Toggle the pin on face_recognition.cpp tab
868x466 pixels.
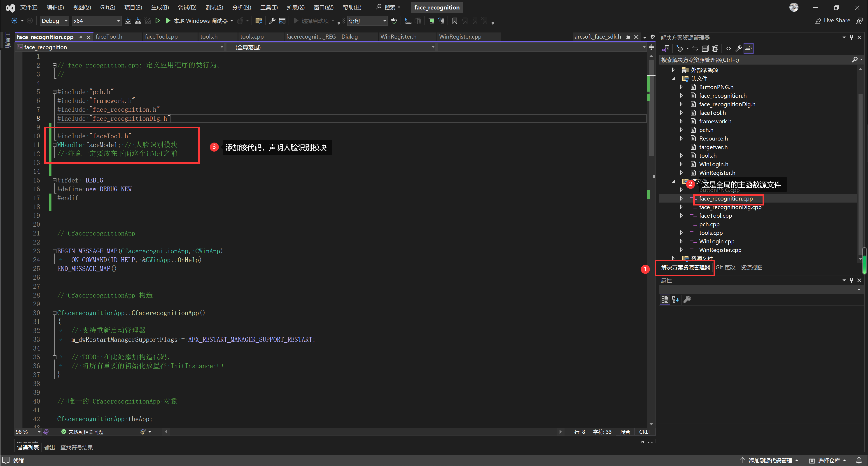[x=81, y=37]
